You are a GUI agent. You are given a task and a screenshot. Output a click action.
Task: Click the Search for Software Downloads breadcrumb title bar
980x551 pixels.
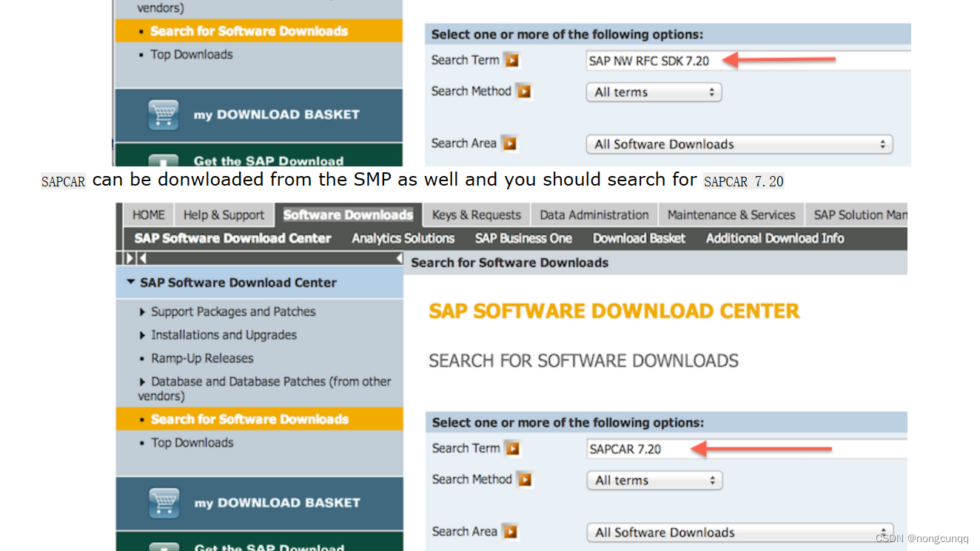(x=656, y=263)
